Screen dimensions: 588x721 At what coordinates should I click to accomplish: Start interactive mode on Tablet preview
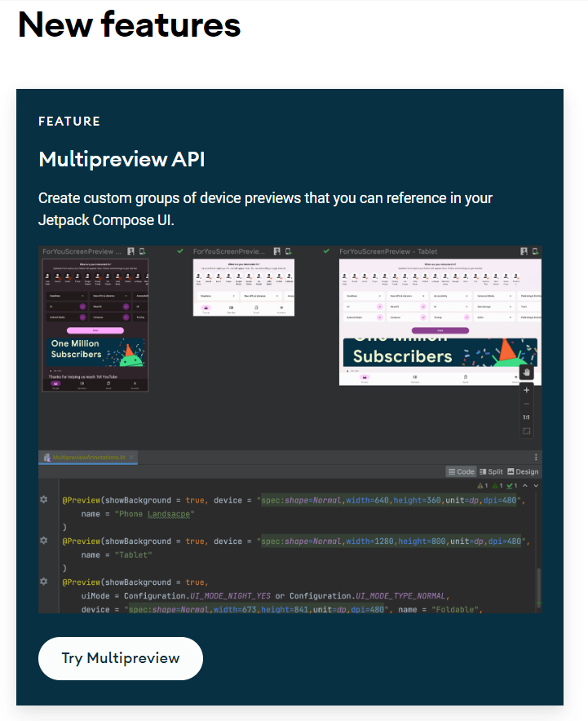524,251
